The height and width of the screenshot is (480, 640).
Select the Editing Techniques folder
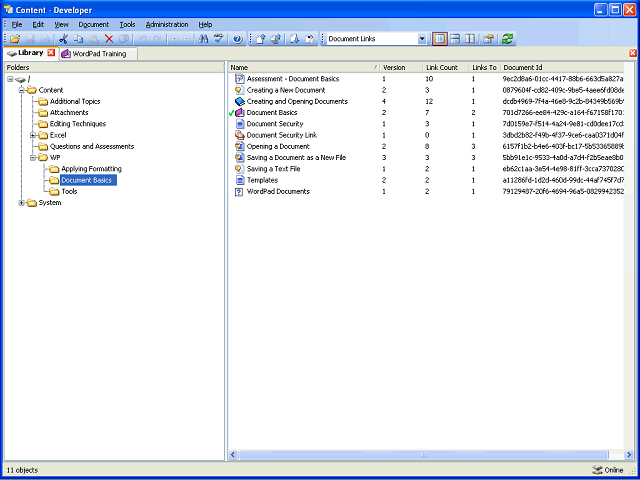(x=78, y=124)
